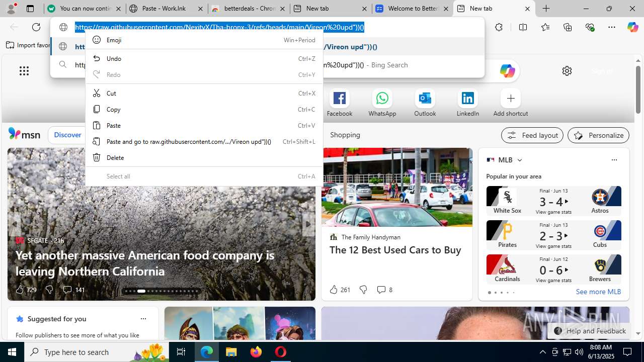This screenshot has width=644, height=362.
Task: Expand MLB league dropdown
Action: point(520,160)
